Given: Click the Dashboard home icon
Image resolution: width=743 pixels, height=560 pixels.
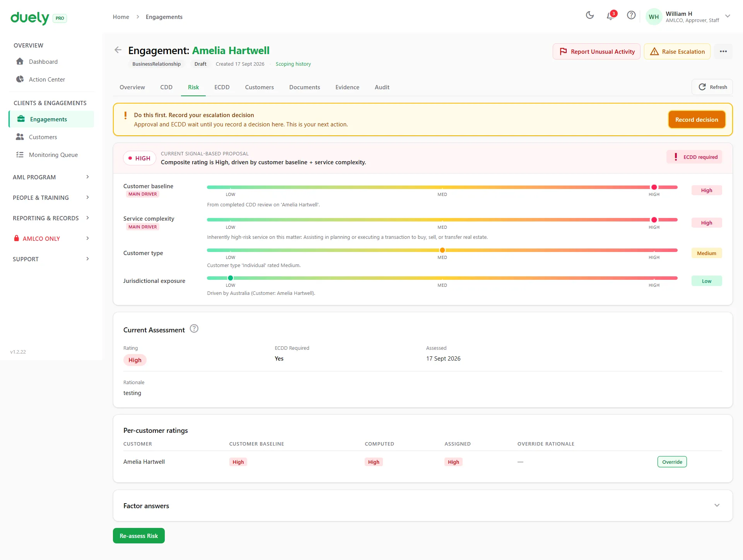Looking at the screenshot, I should 20,61.
